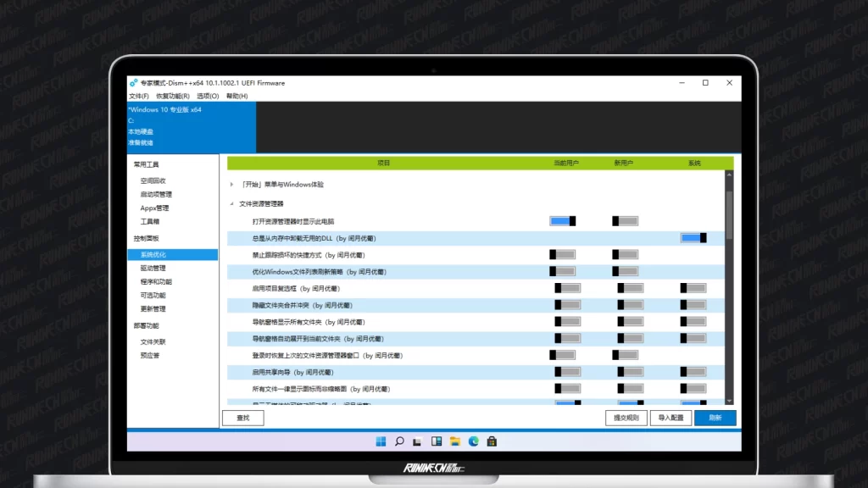The height and width of the screenshot is (488, 868).
Task: Select the Windows 10 专业版 x64 image tile
Action: click(191, 126)
